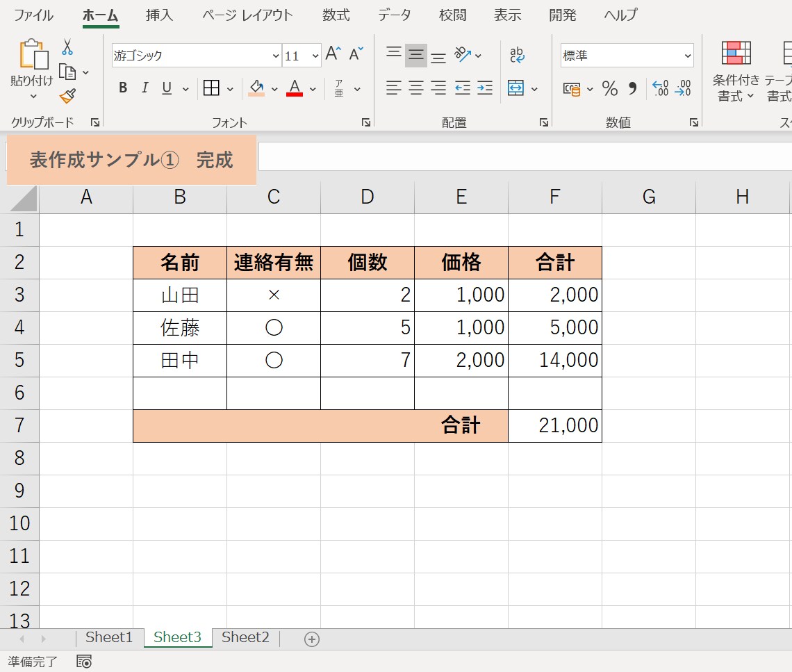This screenshot has height=672, width=792.
Task: Switch to the 数式 tab
Action: tap(336, 15)
